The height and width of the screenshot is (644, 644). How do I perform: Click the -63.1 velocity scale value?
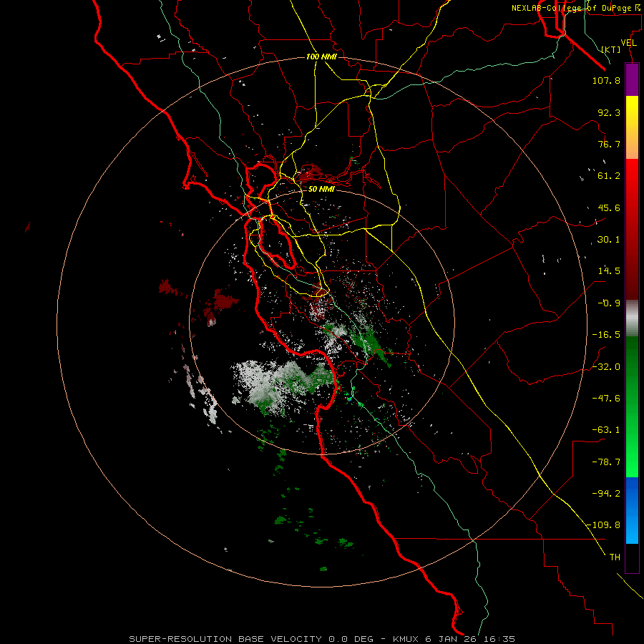coord(606,430)
